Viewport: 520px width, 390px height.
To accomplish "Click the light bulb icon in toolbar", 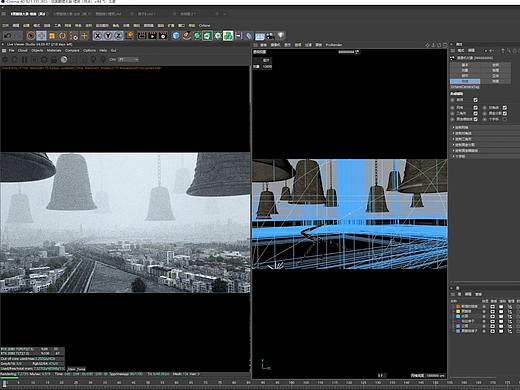I will 281,35.
